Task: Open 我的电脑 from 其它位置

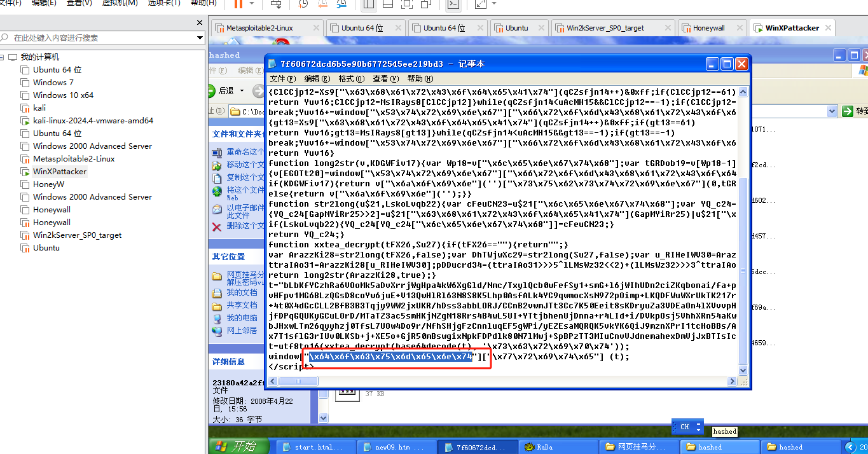Action: pos(242,318)
